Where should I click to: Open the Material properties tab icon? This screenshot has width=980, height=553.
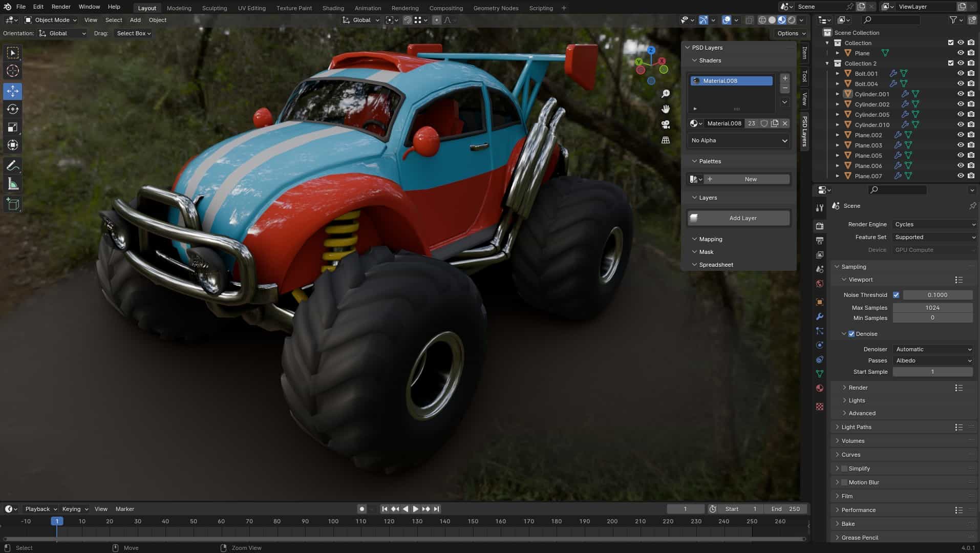point(820,388)
